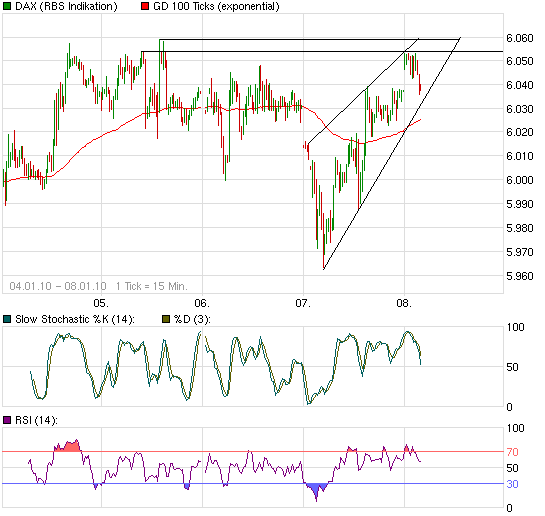Click the '08.' date axis label
The image size is (545, 516).
404,303
